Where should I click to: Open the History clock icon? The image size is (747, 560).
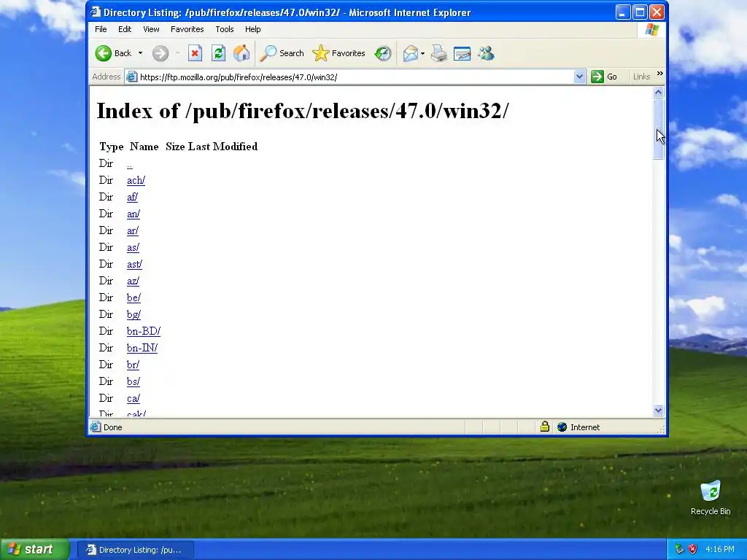(382, 53)
